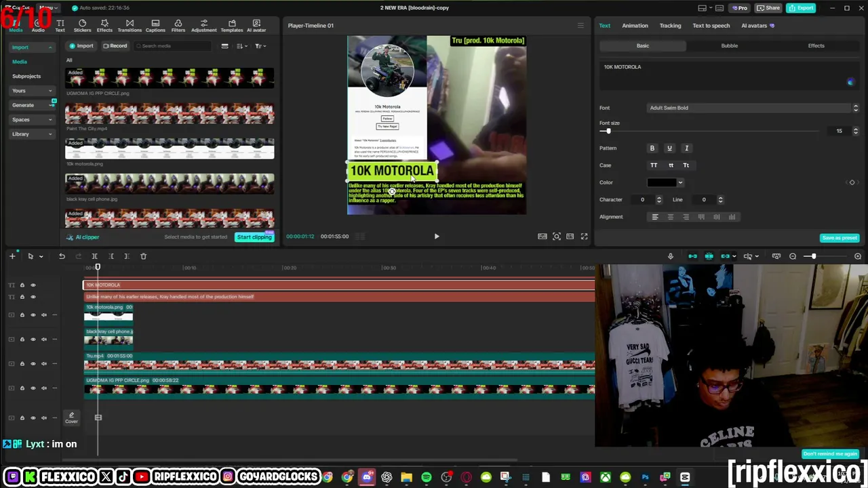868x488 pixels.
Task: Click the Export button
Action: click(802, 8)
